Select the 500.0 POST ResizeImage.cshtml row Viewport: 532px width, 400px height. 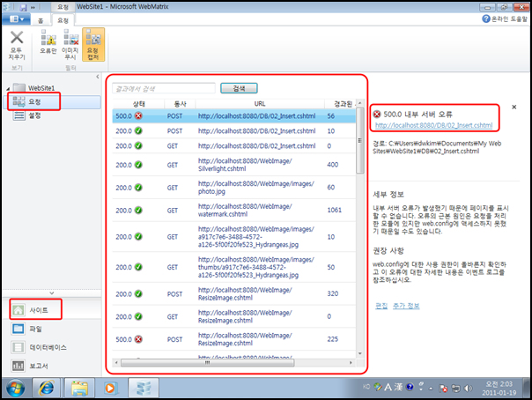pyautogui.click(x=234, y=339)
